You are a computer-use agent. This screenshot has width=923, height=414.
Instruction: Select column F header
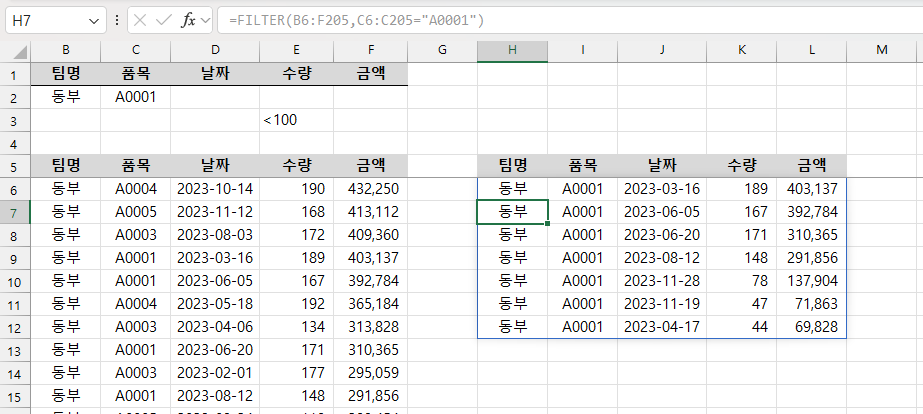tap(370, 50)
